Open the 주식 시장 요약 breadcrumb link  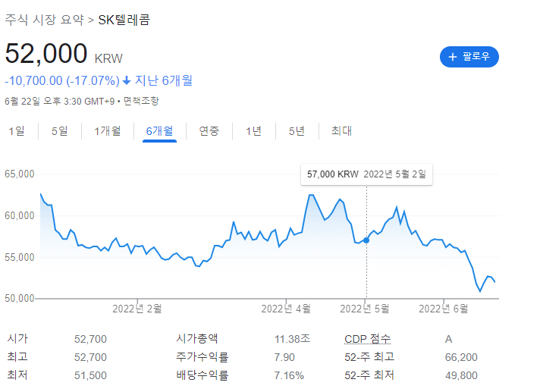tap(44, 20)
